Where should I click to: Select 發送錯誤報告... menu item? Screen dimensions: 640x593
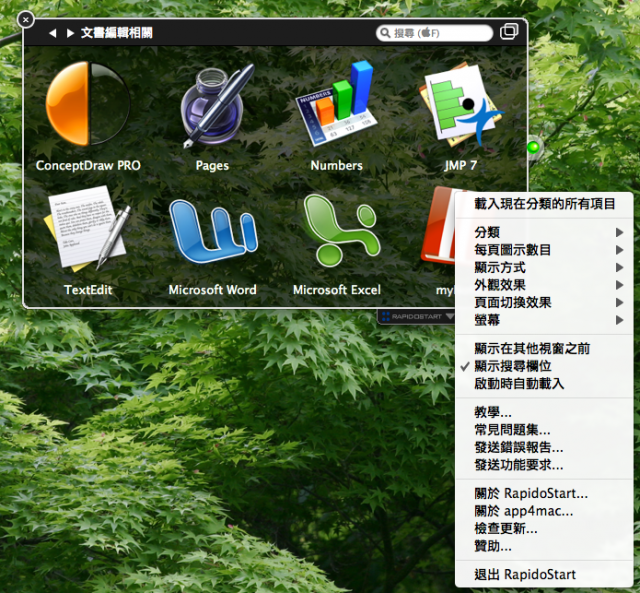pos(544,447)
